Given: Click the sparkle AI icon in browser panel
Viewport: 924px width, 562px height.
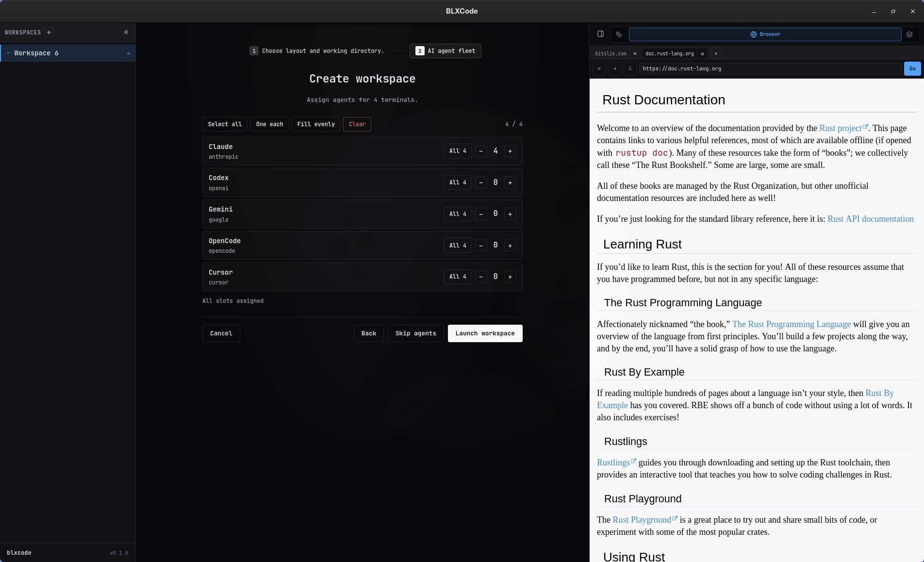Looking at the screenshot, I should point(619,34).
